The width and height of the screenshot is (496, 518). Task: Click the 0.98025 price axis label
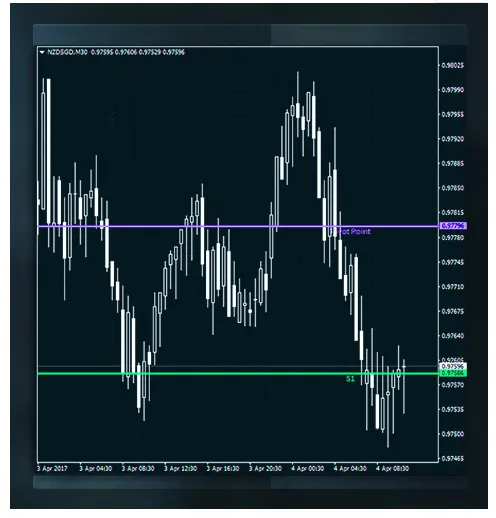pyautogui.click(x=453, y=65)
